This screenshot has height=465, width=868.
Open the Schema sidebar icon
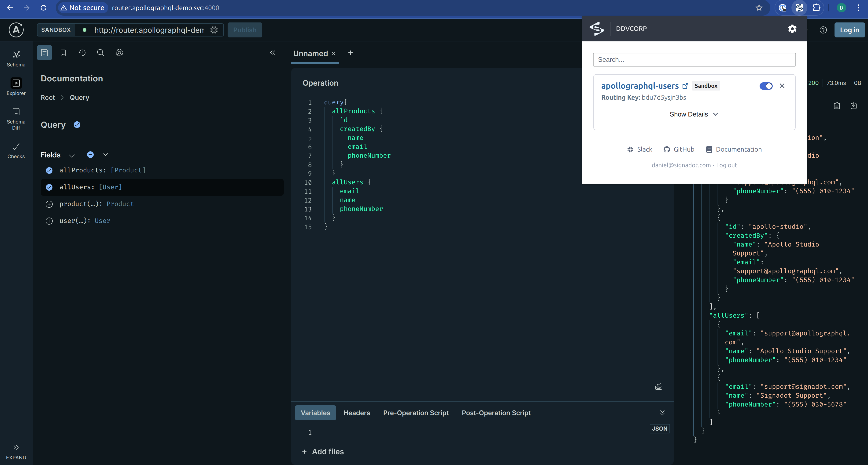pyautogui.click(x=16, y=58)
